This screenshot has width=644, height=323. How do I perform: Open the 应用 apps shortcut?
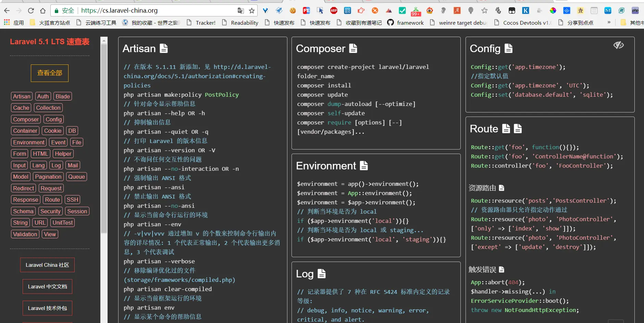coord(14,23)
